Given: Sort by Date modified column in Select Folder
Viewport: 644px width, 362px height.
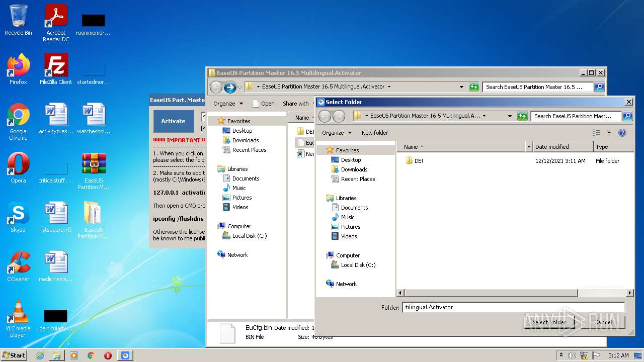Looking at the screenshot, I should (x=563, y=147).
